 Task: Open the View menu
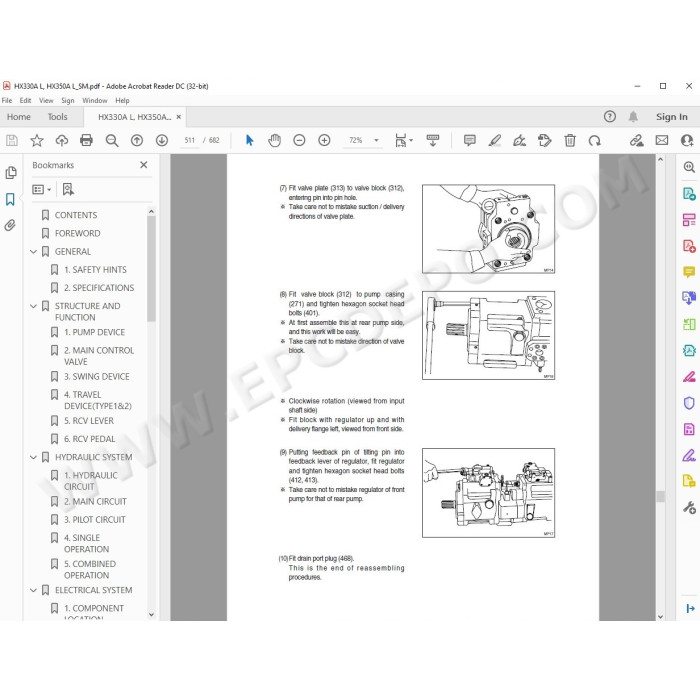(x=46, y=100)
